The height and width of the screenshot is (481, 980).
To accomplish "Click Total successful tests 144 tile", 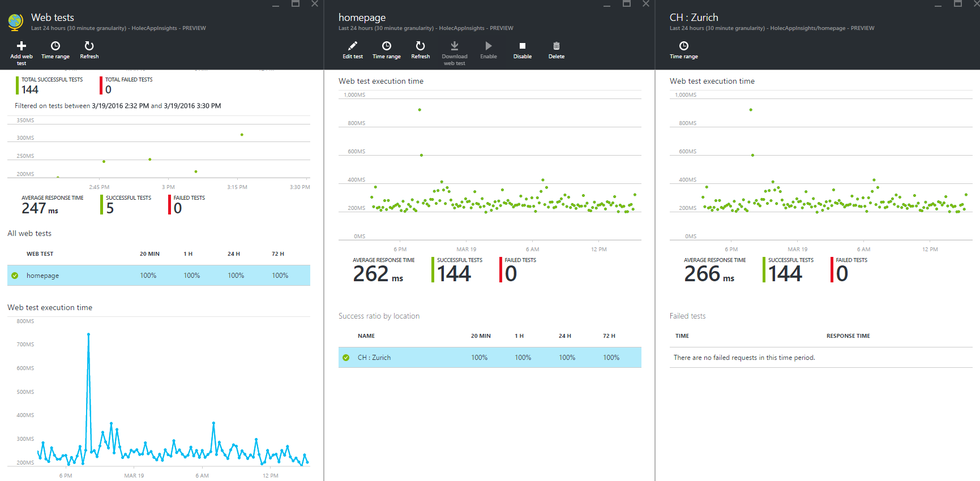I will coord(50,85).
